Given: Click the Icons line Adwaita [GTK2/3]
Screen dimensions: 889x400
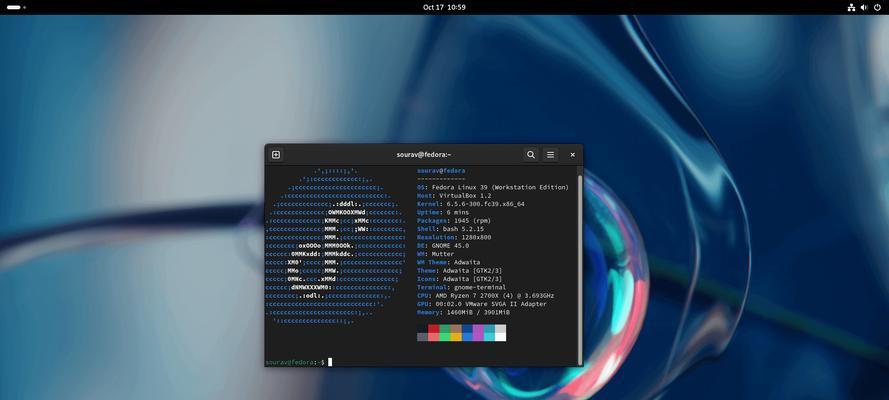Looking at the screenshot, I should pyautogui.click(x=459, y=279).
